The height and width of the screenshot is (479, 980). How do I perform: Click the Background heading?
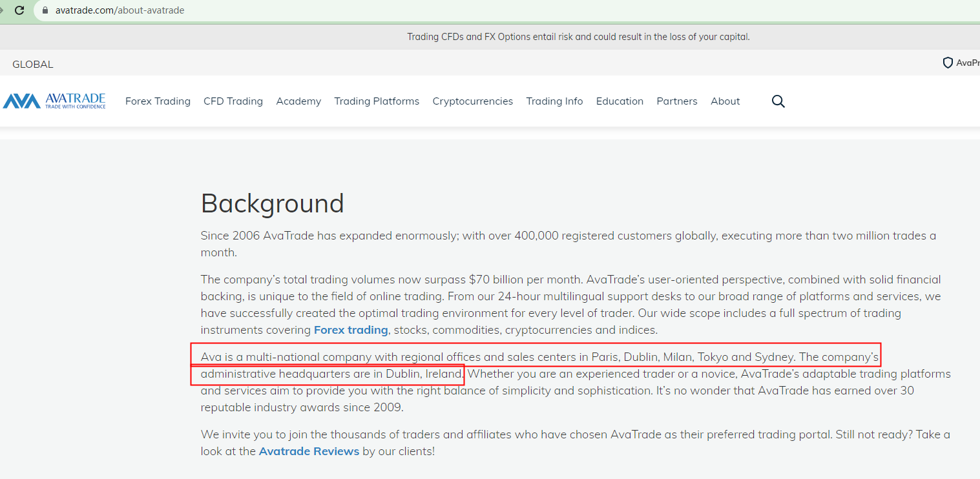(272, 203)
